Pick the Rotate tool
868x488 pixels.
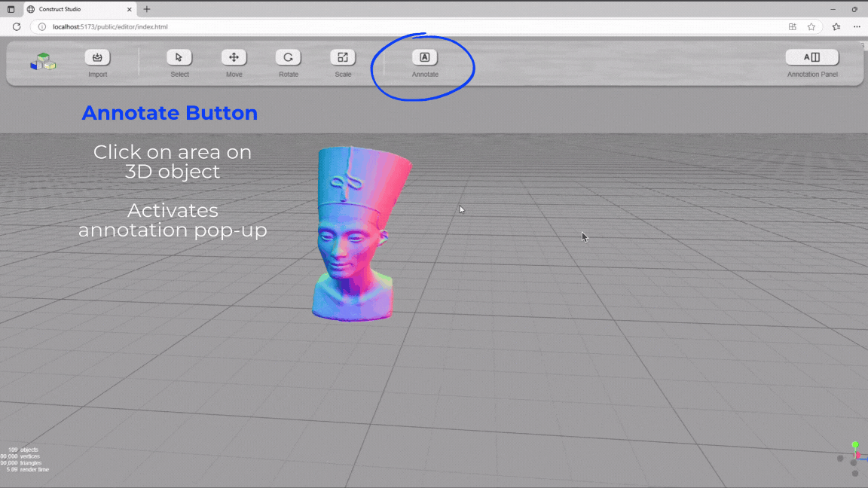click(x=289, y=57)
